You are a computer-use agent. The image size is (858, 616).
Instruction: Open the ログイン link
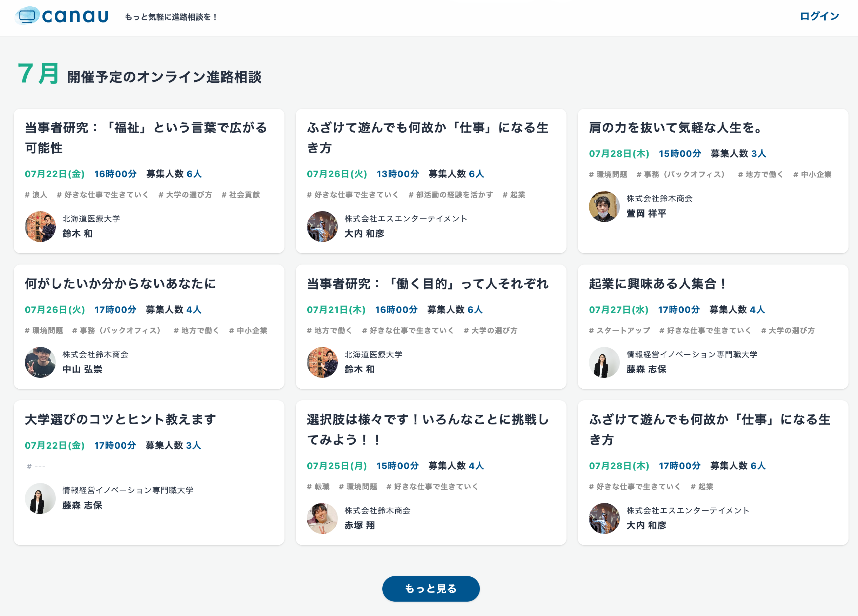click(819, 16)
